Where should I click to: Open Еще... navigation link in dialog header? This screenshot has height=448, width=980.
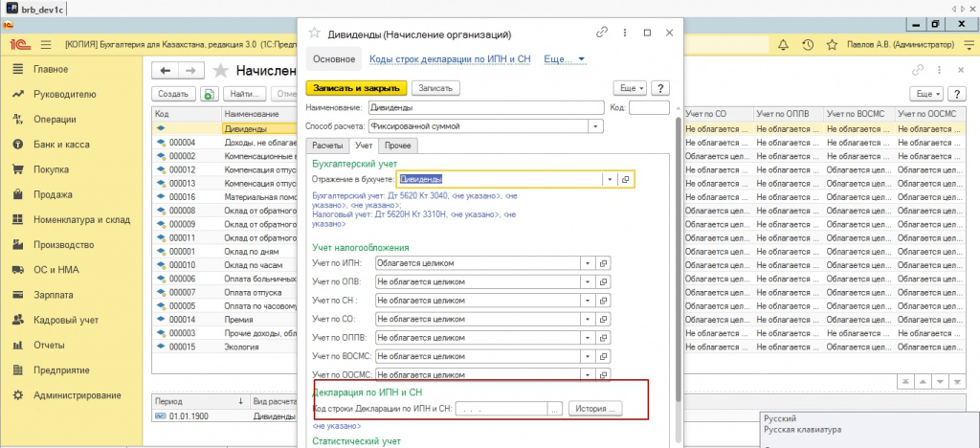565,58
